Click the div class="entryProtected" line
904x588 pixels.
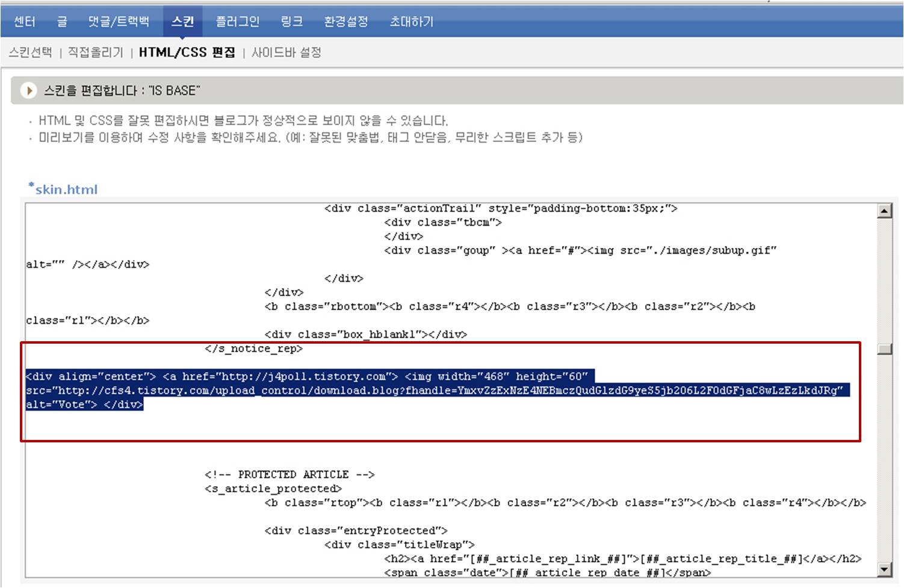click(356, 530)
